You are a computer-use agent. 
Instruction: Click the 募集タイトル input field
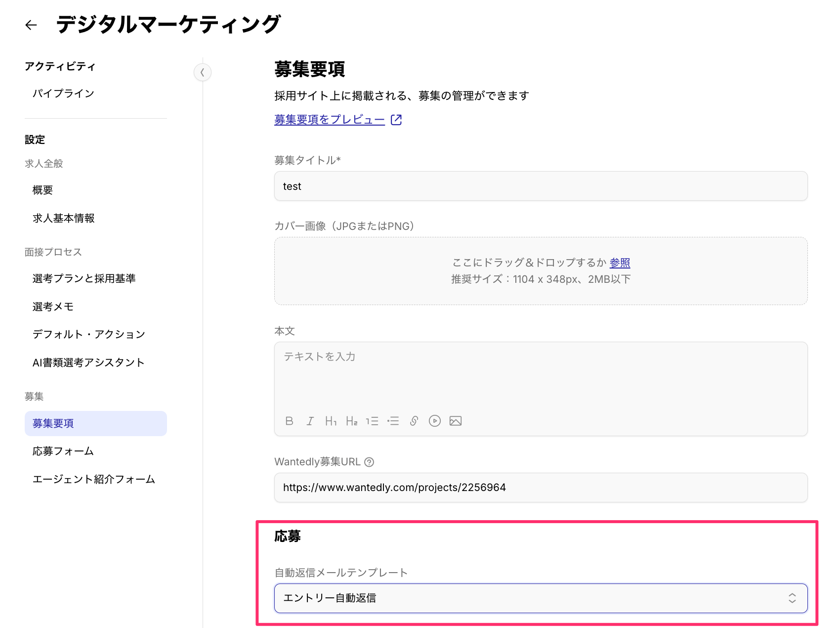click(x=541, y=186)
